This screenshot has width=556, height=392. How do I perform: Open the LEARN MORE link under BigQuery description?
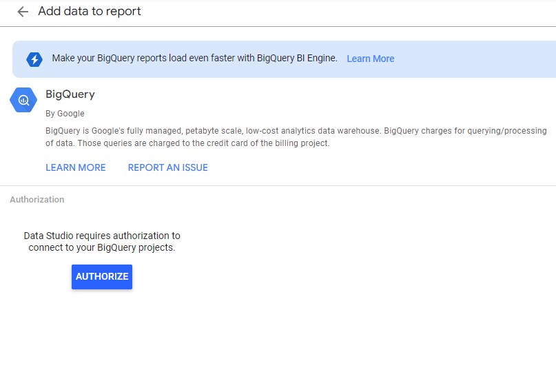pos(76,167)
